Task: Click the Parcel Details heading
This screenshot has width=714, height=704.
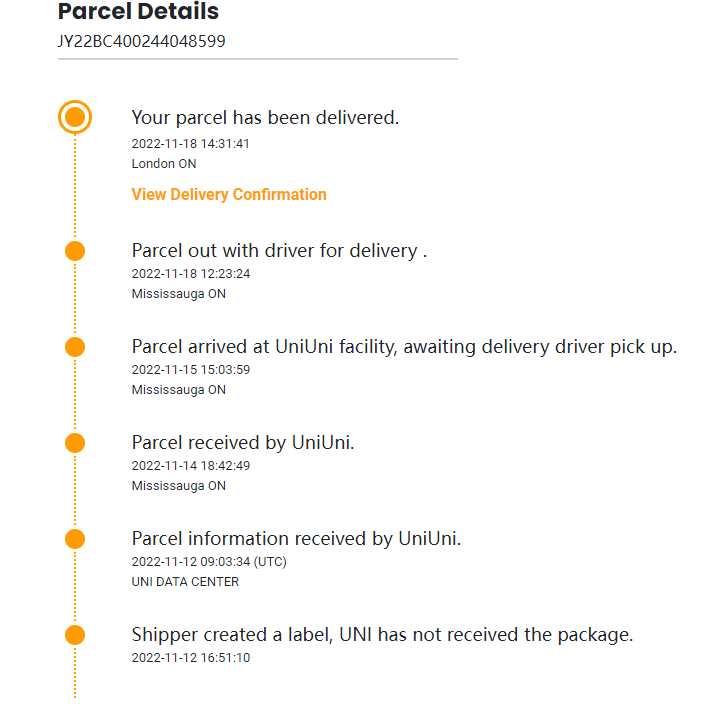Action: [138, 12]
